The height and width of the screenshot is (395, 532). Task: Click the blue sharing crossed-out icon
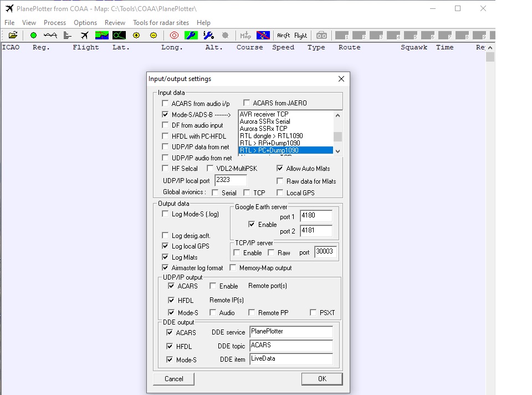pos(263,36)
